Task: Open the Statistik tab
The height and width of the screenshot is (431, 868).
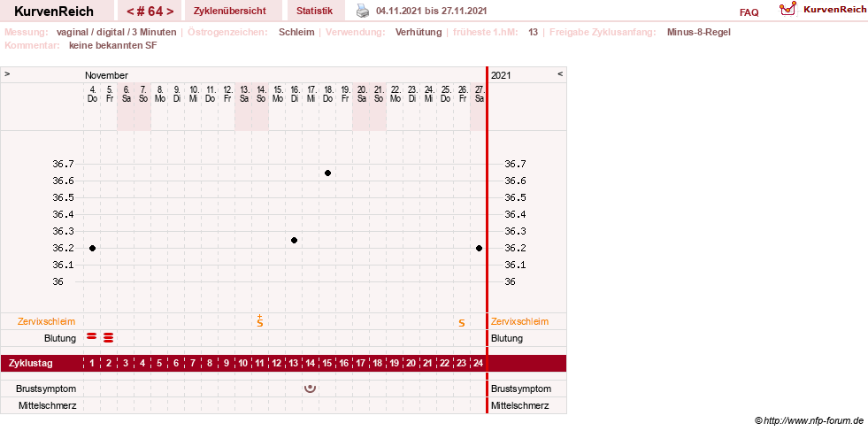Action: coord(314,12)
